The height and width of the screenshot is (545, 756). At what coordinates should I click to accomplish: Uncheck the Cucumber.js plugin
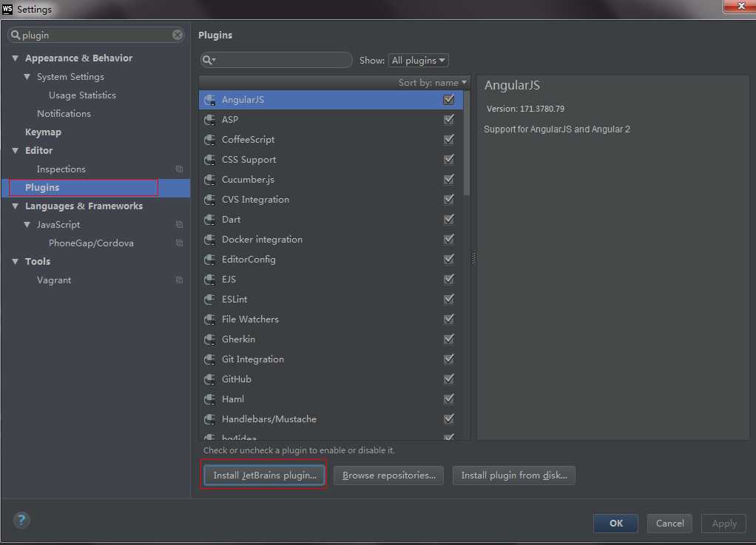tap(449, 180)
